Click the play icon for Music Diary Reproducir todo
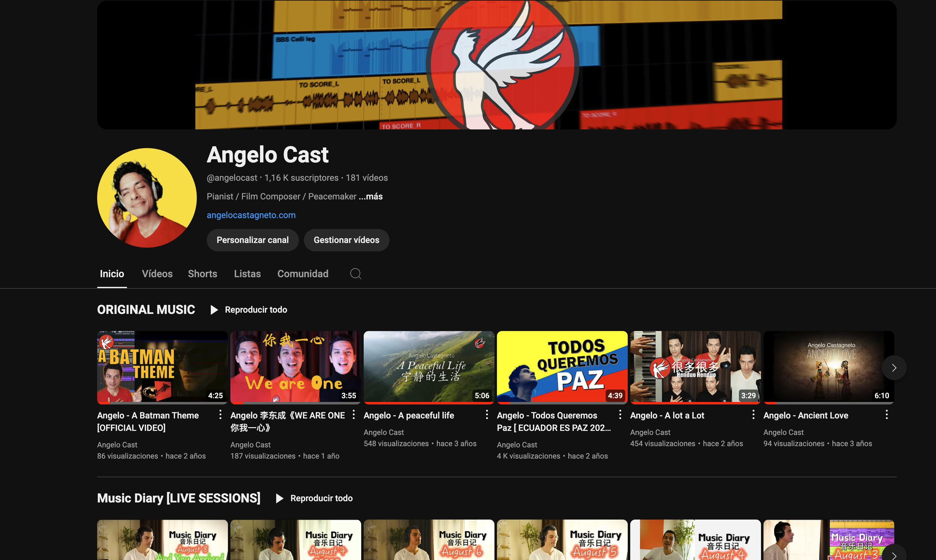The height and width of the screenshot is (560, 936). pos(279,498)
